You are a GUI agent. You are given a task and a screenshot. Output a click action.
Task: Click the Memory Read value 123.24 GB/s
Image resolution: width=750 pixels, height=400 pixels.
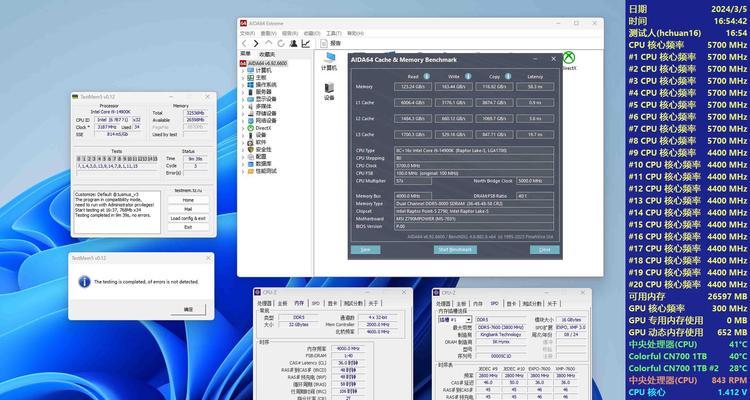[x=412, y=87]
